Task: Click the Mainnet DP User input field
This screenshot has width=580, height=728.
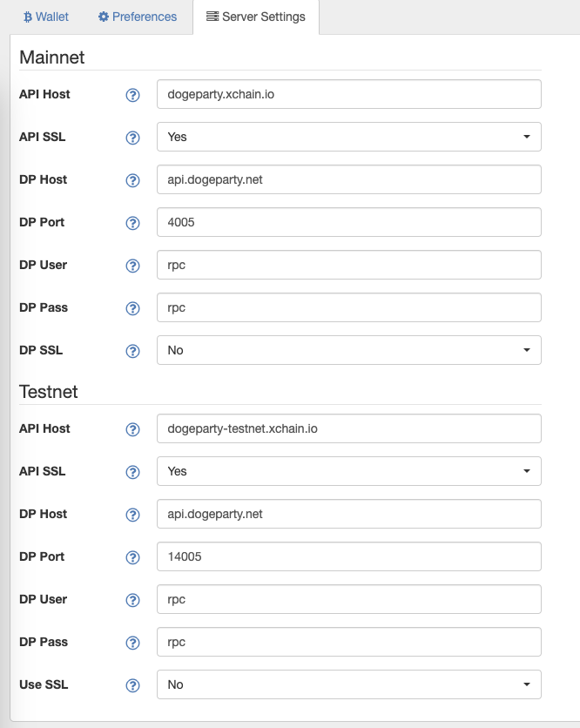Action: click(x=348, y=265)
